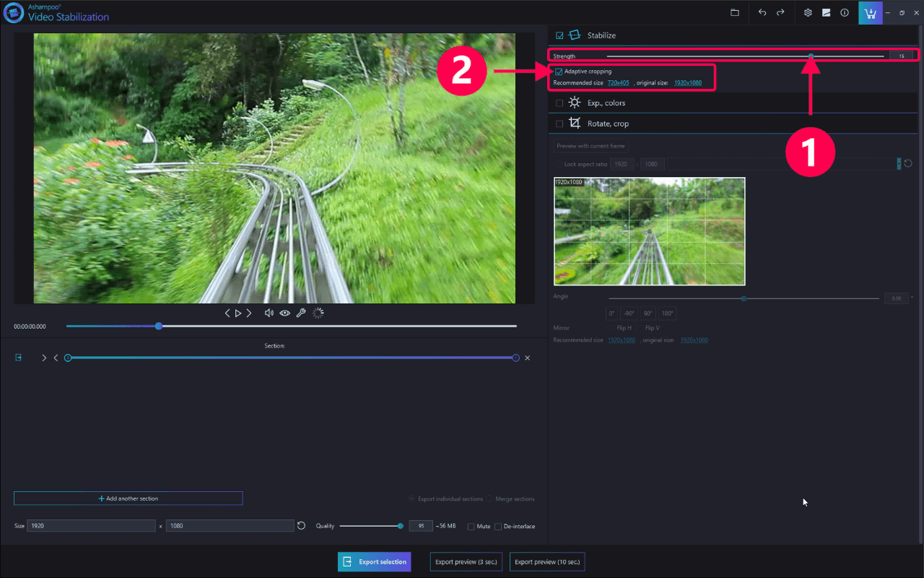Rotate to 90° preset

point(648,314)
